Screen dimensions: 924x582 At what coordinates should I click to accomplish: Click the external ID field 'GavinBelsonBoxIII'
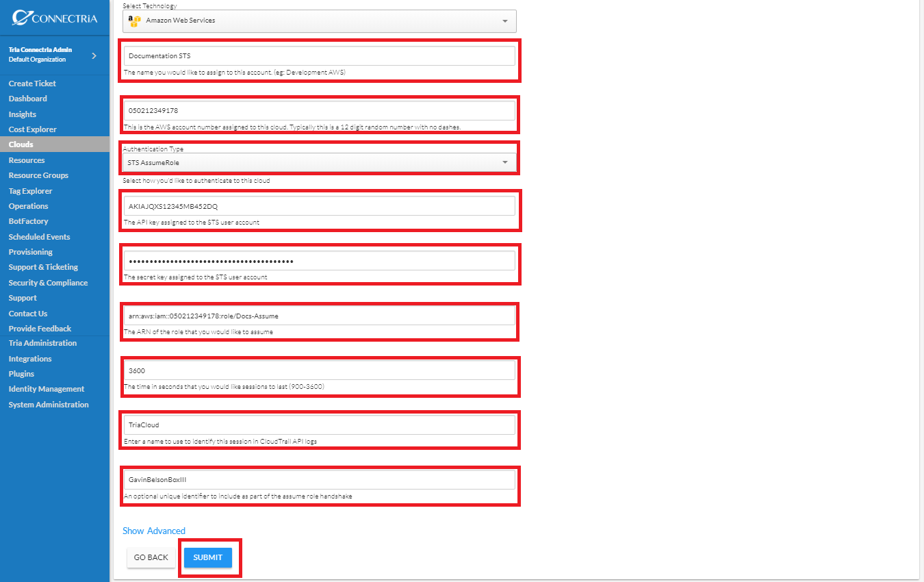click(320, 480)
